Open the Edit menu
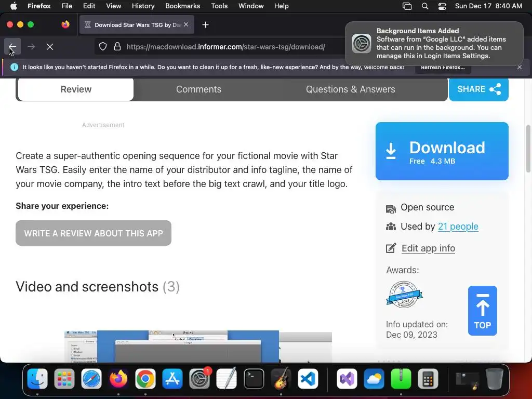The width and height of the screenshot is (532, 399). point(89,6)
